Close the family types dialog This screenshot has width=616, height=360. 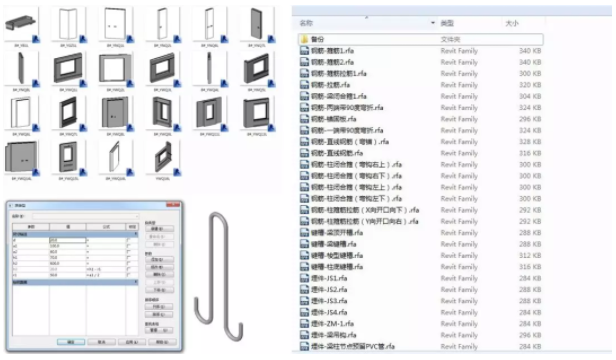pos(173,204)
